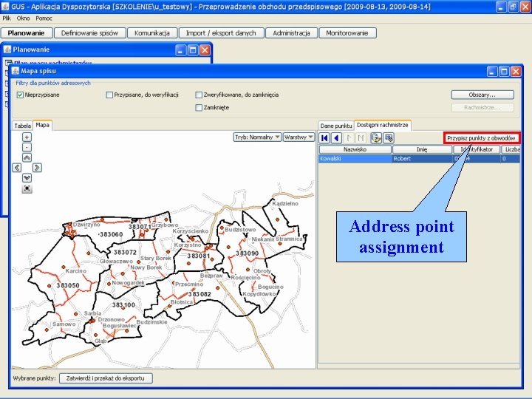Click the Karcino label on map

pos(75,270)
